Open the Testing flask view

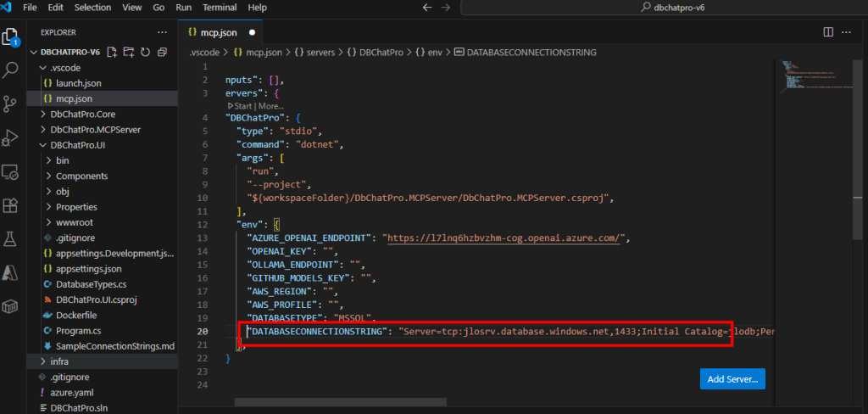click(10, 239)
